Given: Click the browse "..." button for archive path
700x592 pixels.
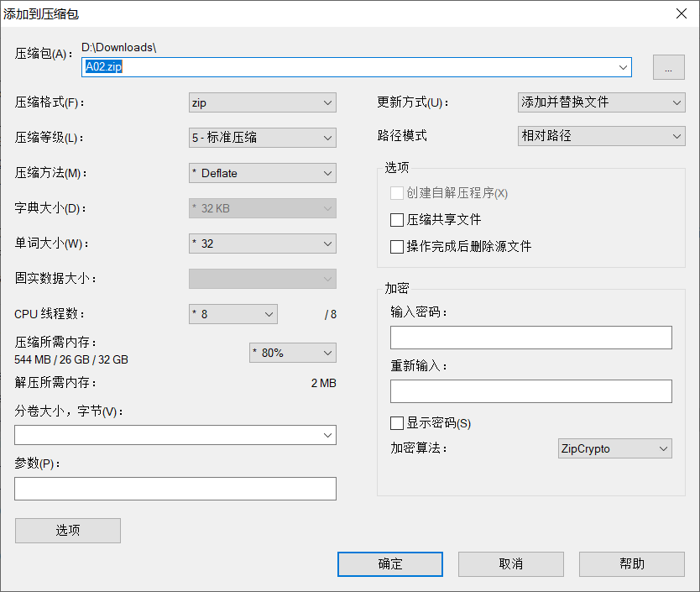Looking at the screenshot, I should 668,68.
